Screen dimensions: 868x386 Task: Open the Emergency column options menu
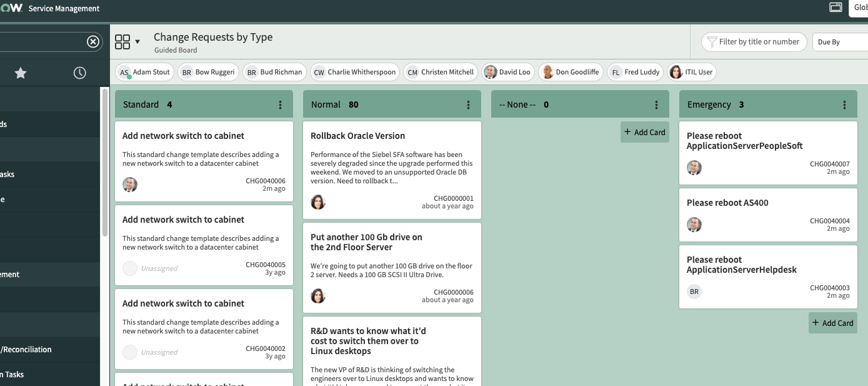click(845, 104)
